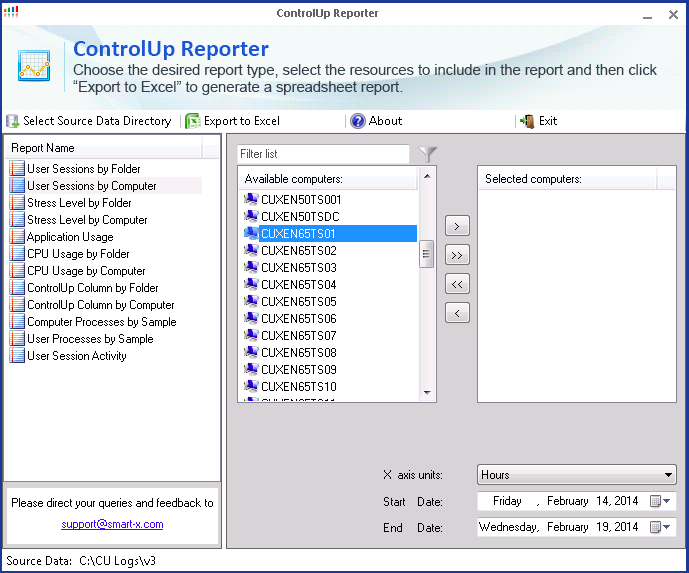Screen dimensions: 689x573
Task: Click the Filter list input field
Action: [x=323, y=154]
